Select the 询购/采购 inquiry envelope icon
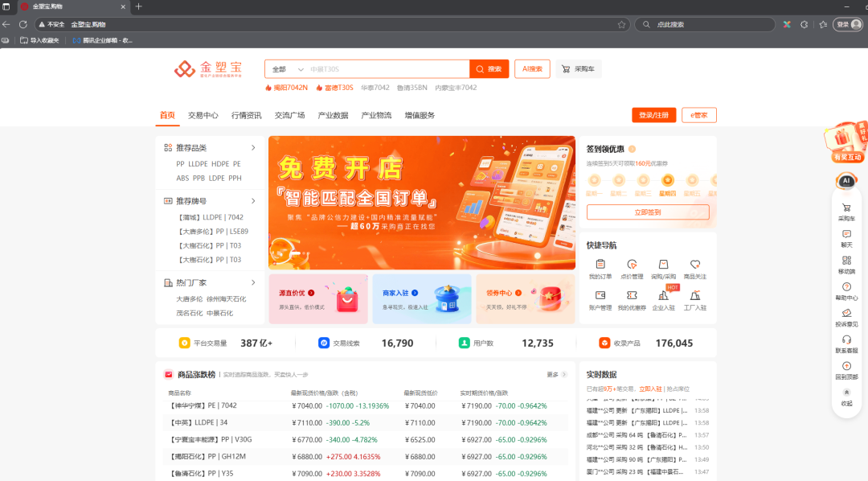This screenshot has height=481, width=868. coord(662,264)
